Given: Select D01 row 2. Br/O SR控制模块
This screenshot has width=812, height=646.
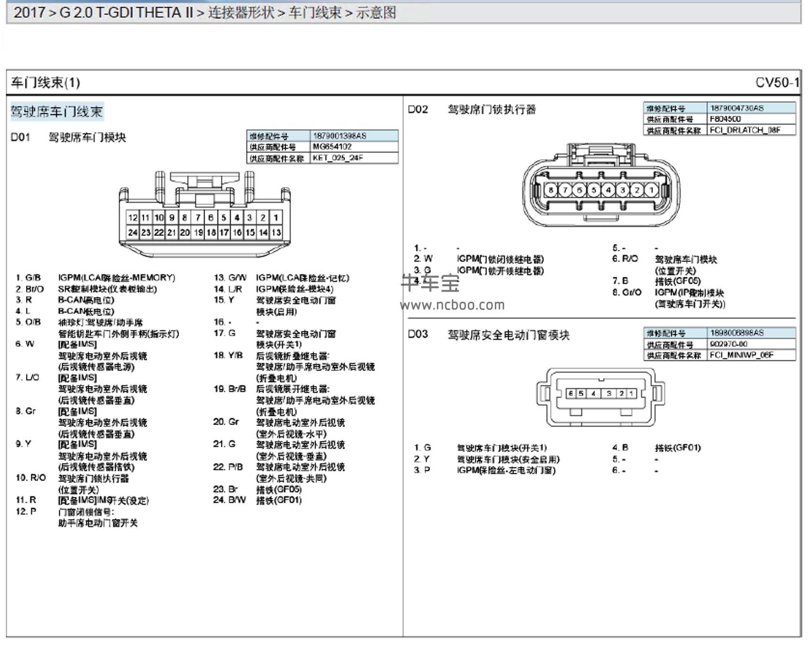Looking at the screenshot, I should pos(86,289).
